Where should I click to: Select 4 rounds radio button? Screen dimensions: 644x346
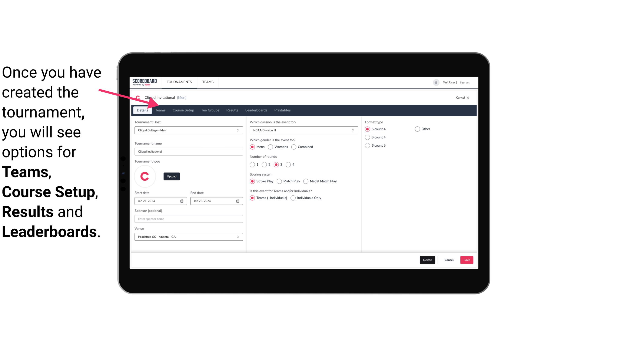(288, 164)
